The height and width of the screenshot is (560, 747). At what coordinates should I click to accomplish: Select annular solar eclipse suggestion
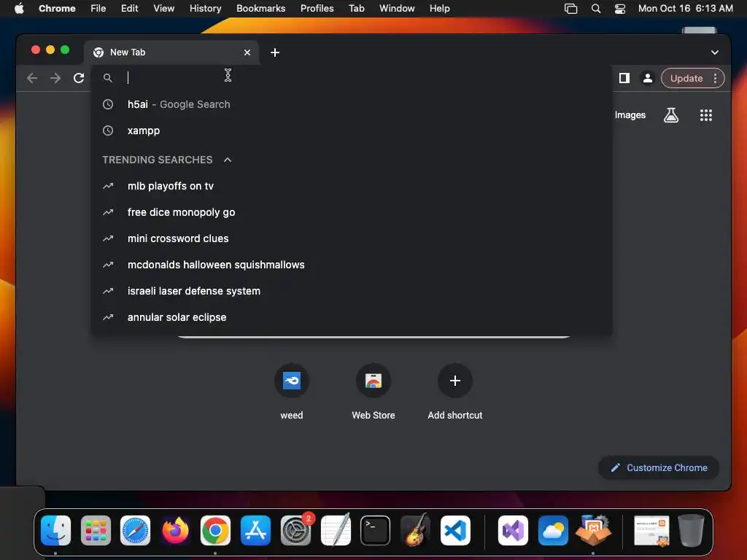pos(352,317)
